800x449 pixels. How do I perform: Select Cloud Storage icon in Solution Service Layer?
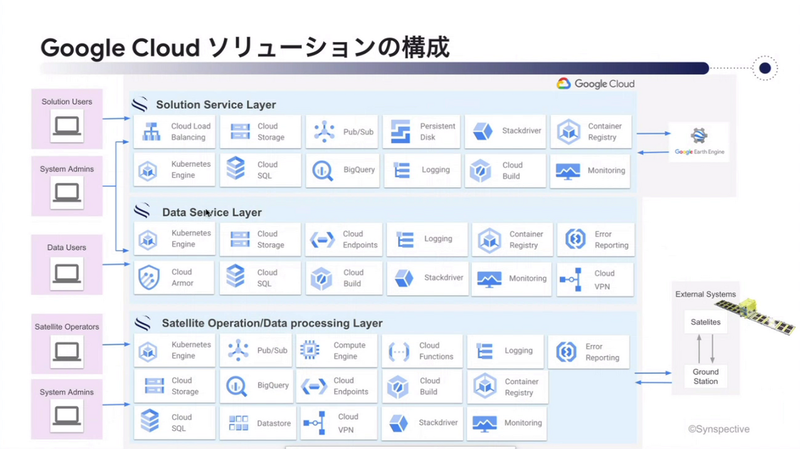point(240,132)
